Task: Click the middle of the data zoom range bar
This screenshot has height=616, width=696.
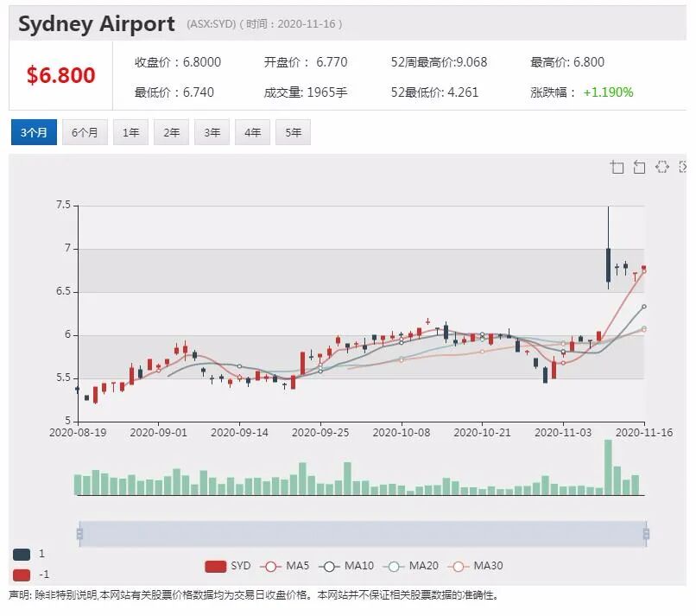Action: pos(363,533)
